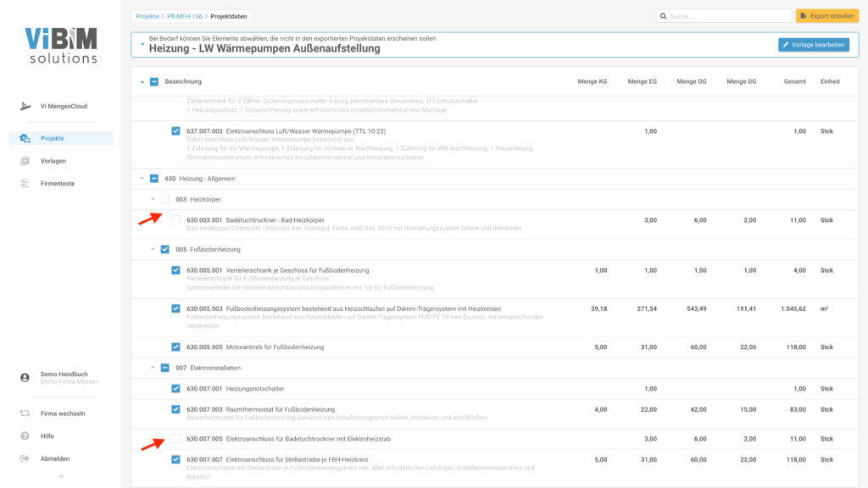Screen dimensions: 868x488
Task: Uncheck Heizungsnotschalter item checkbox
Action: pyautogui.click(x=175, y=389)
